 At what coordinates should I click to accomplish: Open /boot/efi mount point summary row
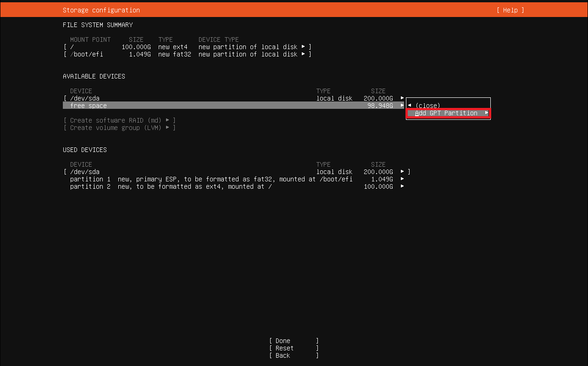(187, 54)
